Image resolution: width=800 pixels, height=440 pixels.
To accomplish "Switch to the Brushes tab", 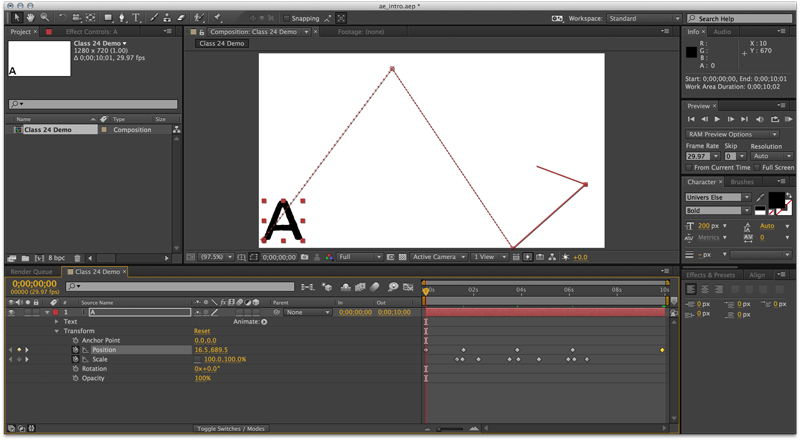I will pos(742,182).
